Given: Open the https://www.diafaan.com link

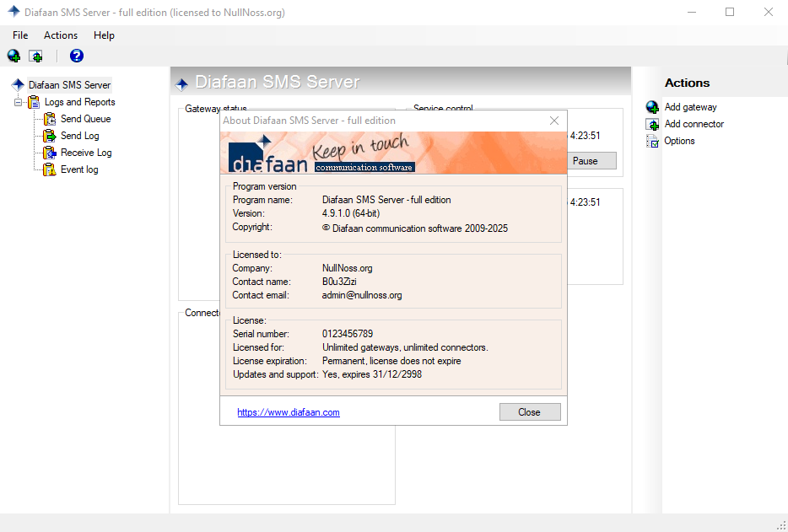Looking at the screenshot, I should 289,412.
